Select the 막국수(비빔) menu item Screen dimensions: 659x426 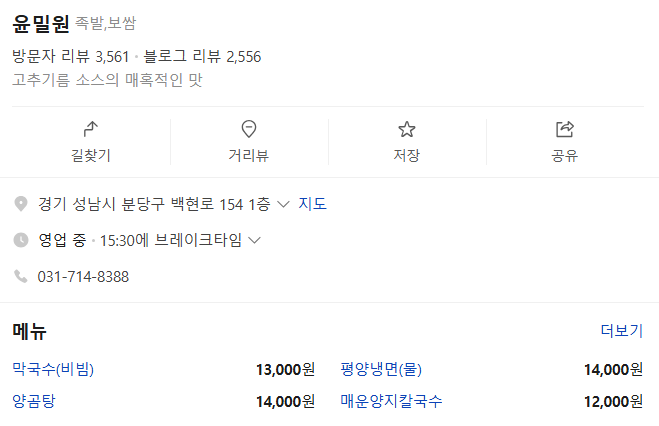point(53,369)
